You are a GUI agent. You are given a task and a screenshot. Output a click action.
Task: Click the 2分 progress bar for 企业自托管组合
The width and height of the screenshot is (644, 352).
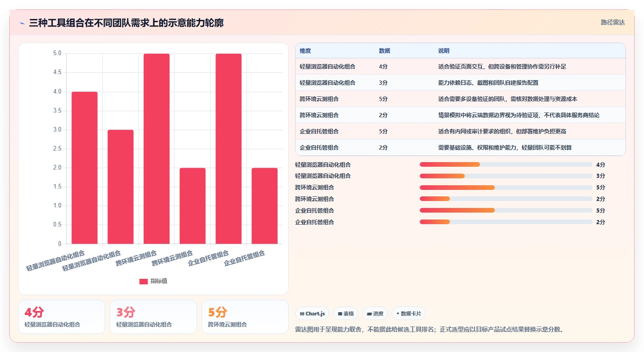pos(506,222)
